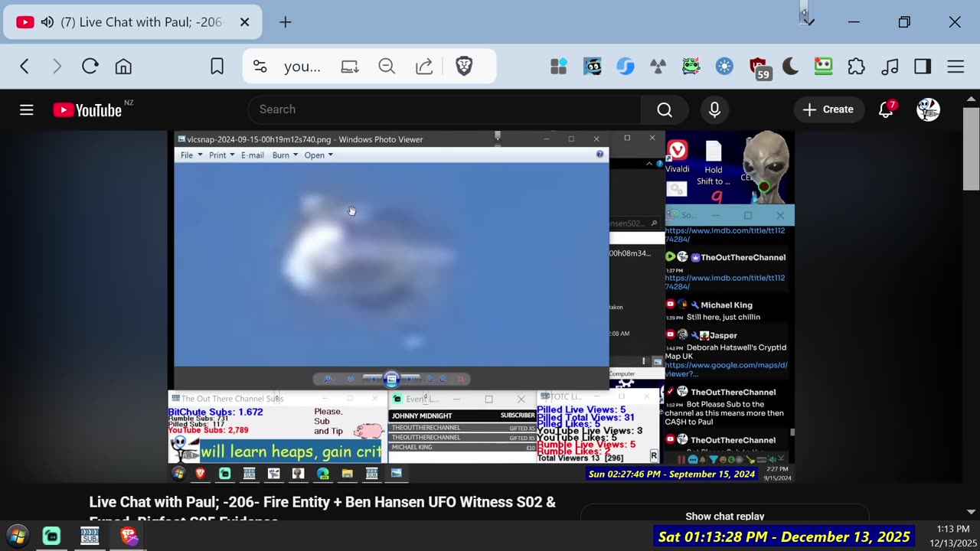Open the blue sun brightness extension

[x=724, y=67]
